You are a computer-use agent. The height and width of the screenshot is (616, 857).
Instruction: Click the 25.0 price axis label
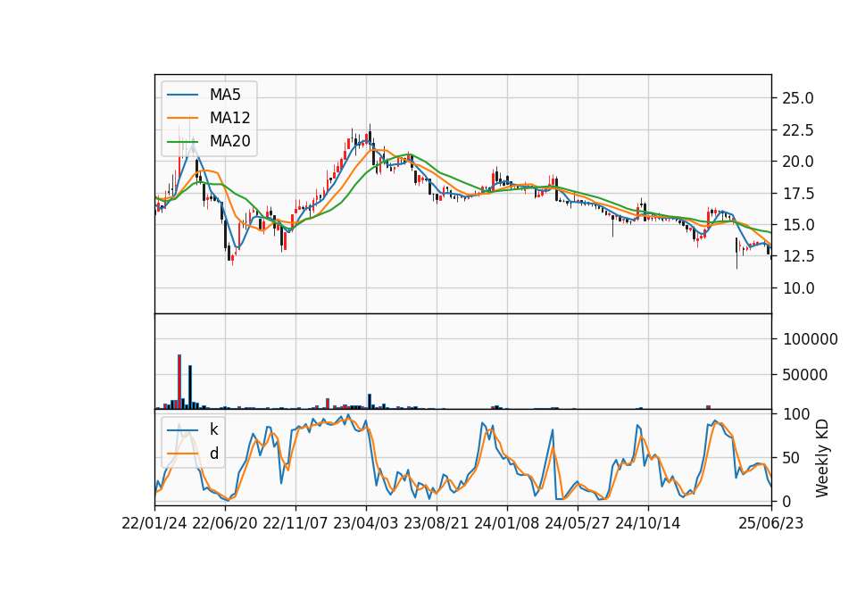[x=798, y=98]
